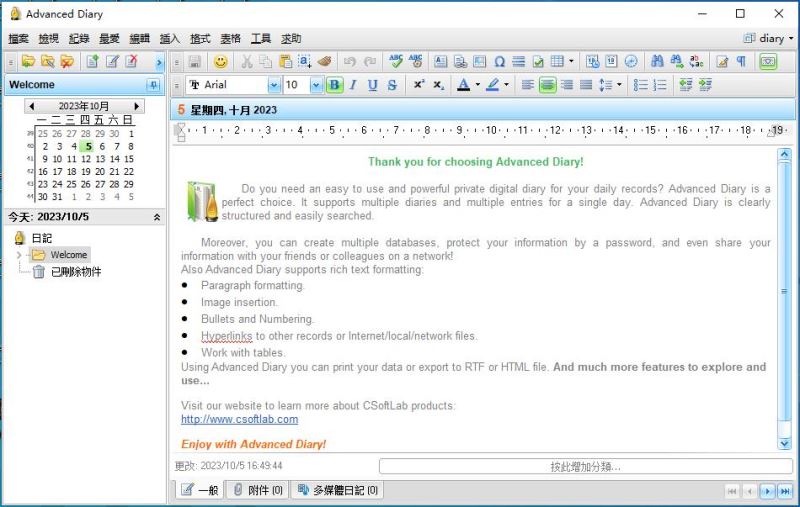The width and height of the screenshot is (800, 507).
Task: Click the save disk icon
Action: coord(194,62)
